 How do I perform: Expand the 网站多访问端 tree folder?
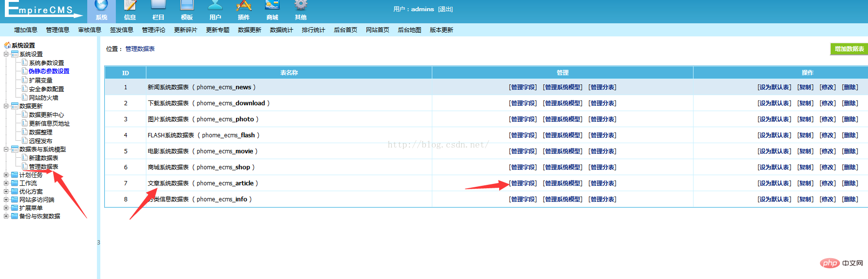[6, 199]
